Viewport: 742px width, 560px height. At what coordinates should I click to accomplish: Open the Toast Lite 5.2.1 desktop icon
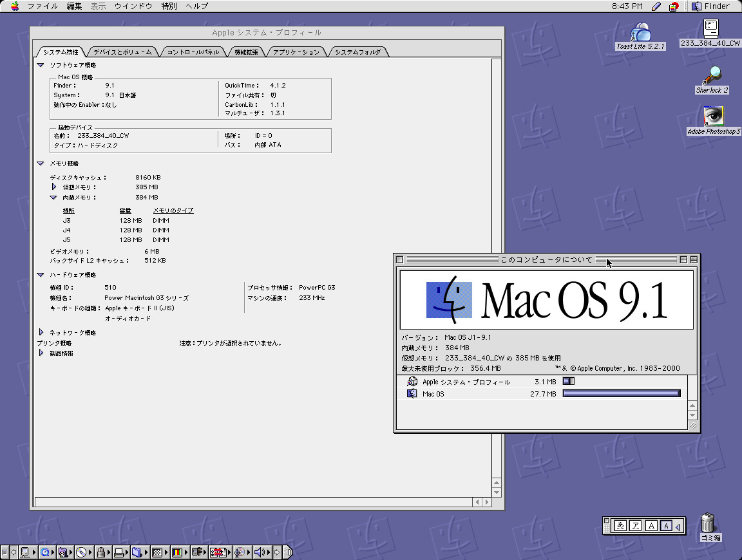[641, 32]
